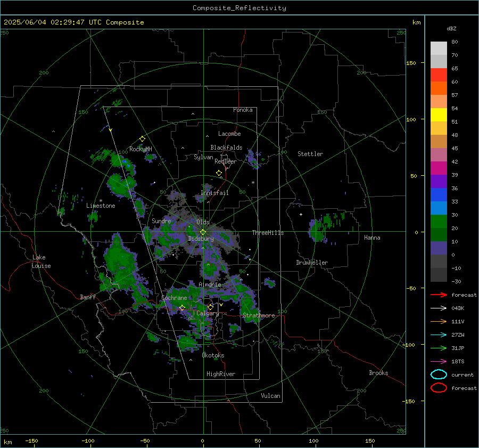Click the dBZ legend heading
This screenshot has width=479, height=448.
tap(451, 28)
